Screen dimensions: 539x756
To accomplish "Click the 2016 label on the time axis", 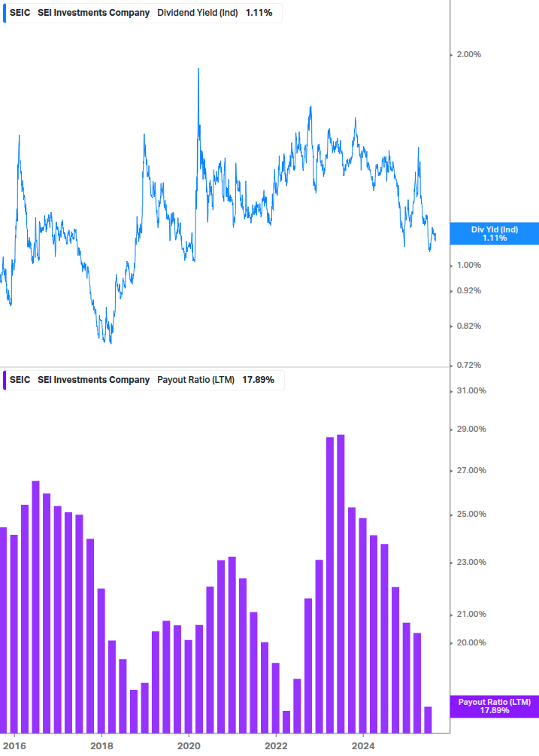I will click(14, 746).
